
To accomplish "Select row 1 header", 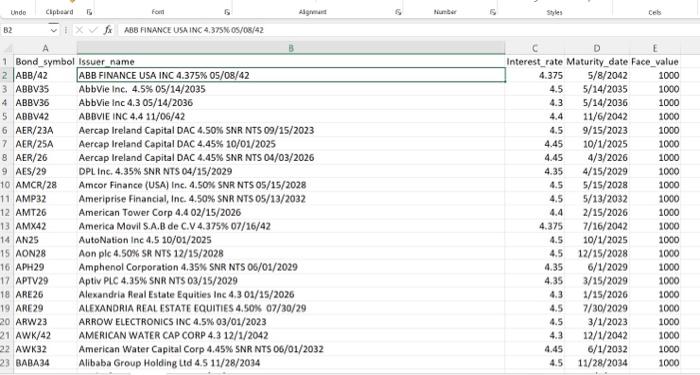I will [x=7, y=62].
